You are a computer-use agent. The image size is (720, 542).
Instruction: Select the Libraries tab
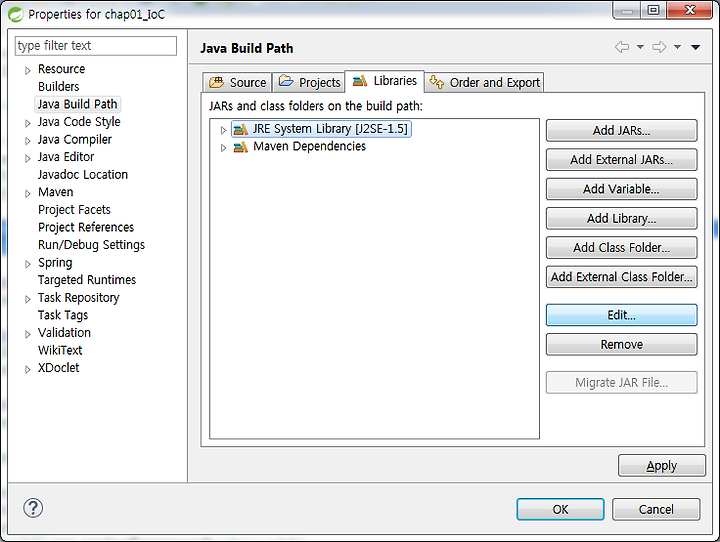[385, 81]
